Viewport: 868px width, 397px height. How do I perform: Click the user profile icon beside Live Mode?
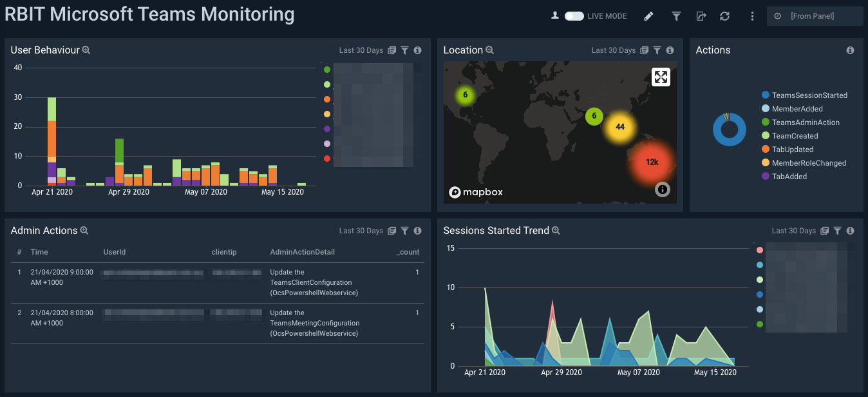click(x=555, y=15)
